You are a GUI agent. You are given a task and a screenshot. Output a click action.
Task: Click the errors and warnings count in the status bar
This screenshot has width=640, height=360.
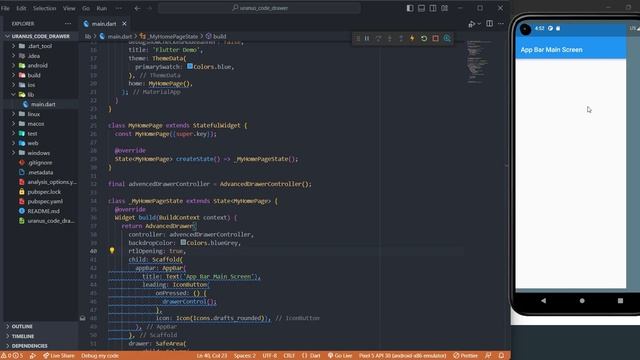(12, 356)
